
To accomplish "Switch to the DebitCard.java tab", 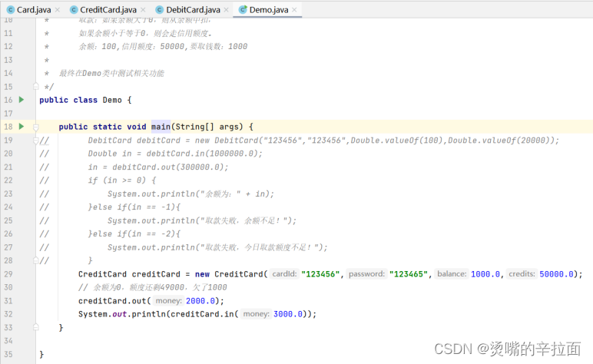I will 194,10.
